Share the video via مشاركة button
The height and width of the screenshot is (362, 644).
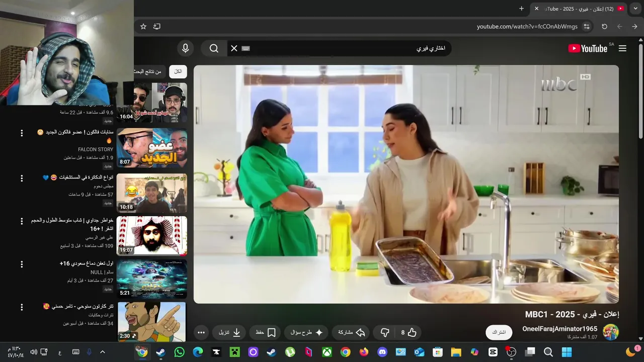[351, 332]
